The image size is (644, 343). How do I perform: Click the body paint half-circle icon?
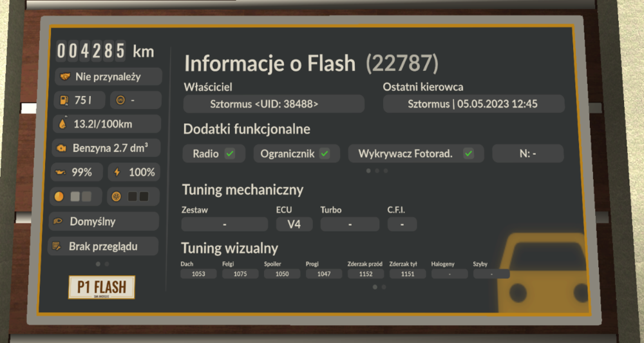point(59,197)
